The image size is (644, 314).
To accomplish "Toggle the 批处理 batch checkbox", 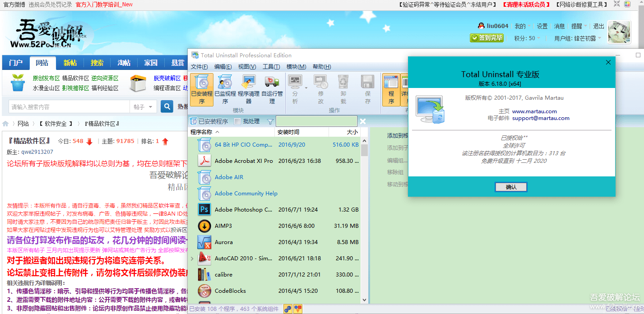I will (237, 121).
